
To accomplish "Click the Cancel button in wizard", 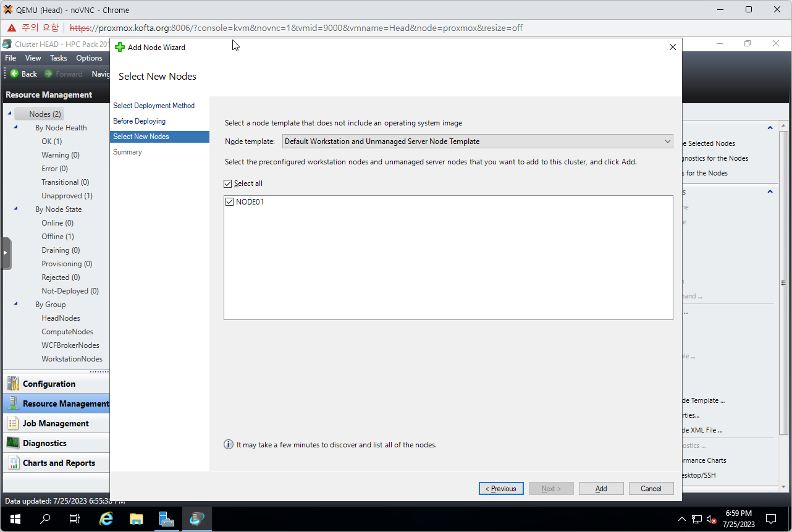I will pos(651,489).
